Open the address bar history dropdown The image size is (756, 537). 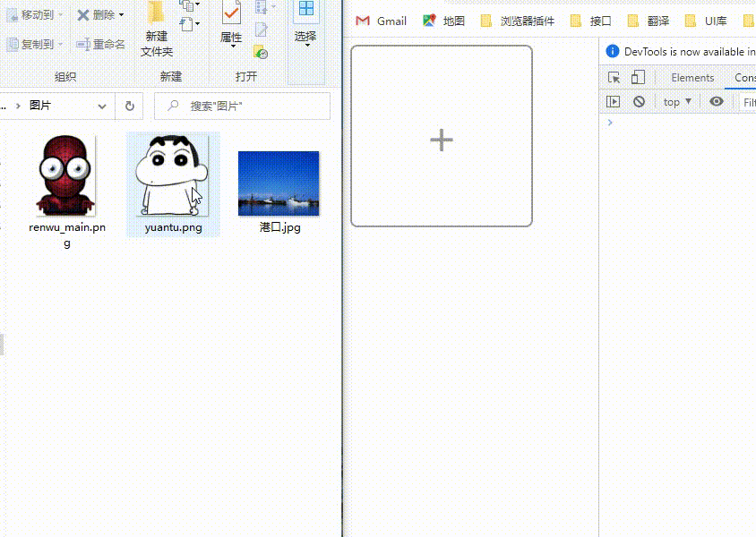102,107
